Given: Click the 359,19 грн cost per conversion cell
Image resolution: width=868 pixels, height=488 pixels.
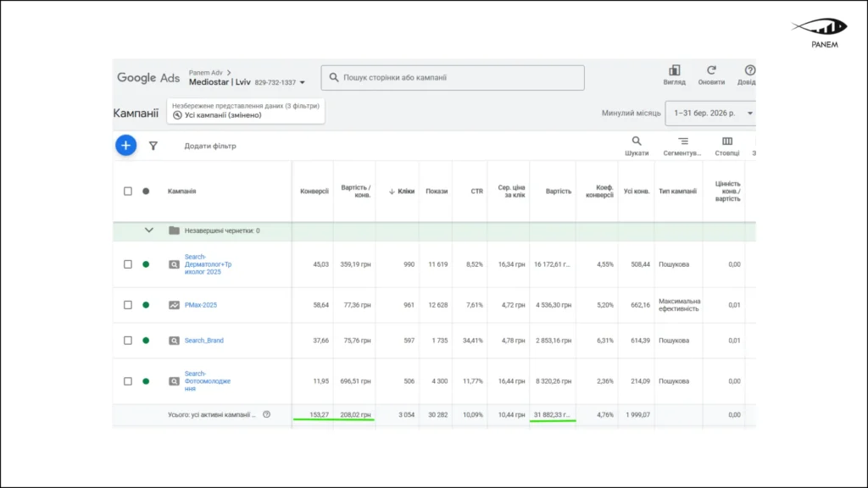Looking at the screenshot, I should click(355, 264).
